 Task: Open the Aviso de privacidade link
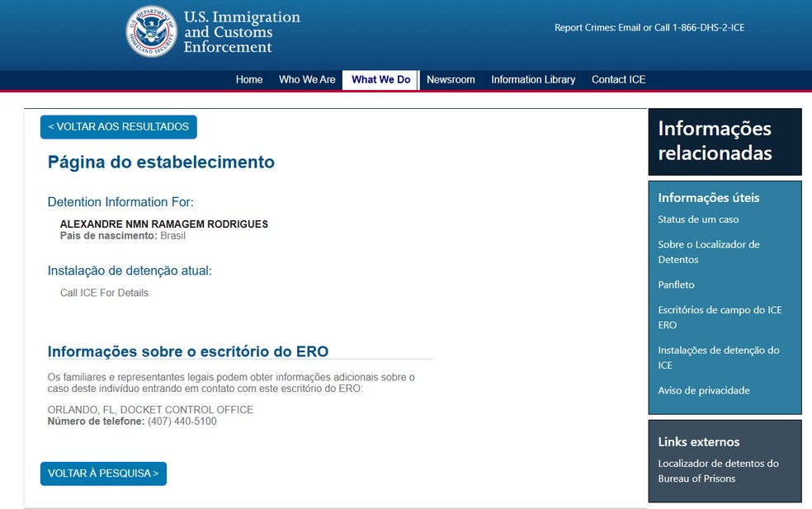702,390
